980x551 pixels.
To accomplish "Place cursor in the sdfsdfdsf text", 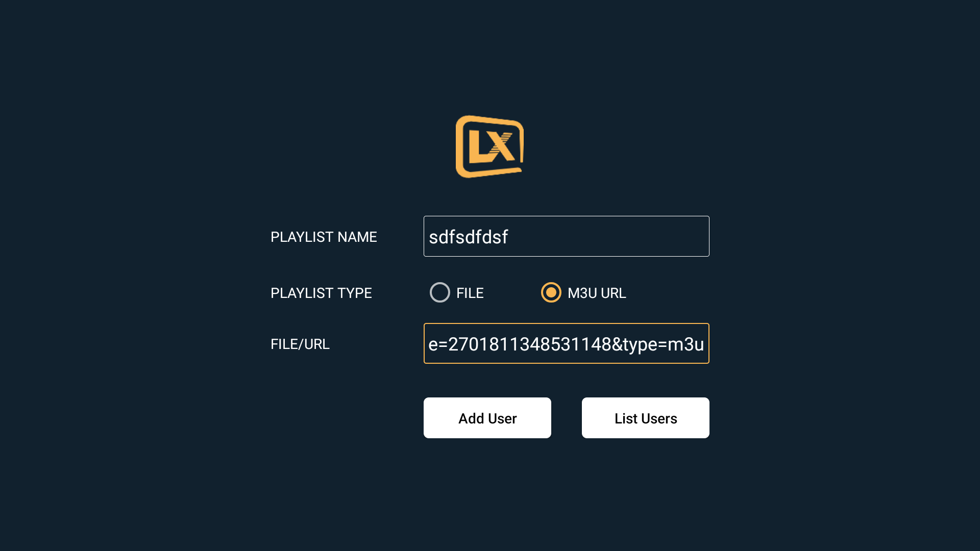I will pyautogui.click(x=469, y=237).
